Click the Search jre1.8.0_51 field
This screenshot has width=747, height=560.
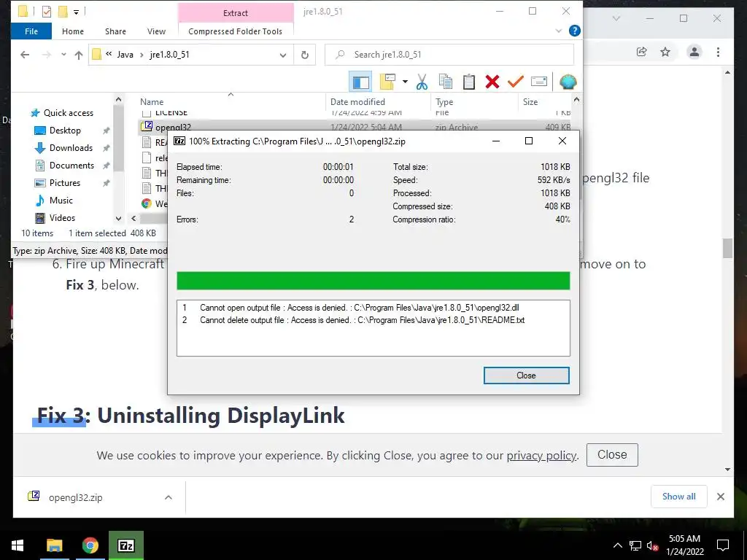[x=449, y=55]
